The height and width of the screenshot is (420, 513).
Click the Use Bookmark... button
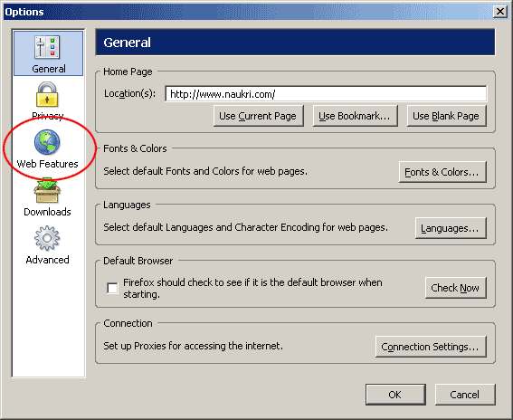[355, 116]
